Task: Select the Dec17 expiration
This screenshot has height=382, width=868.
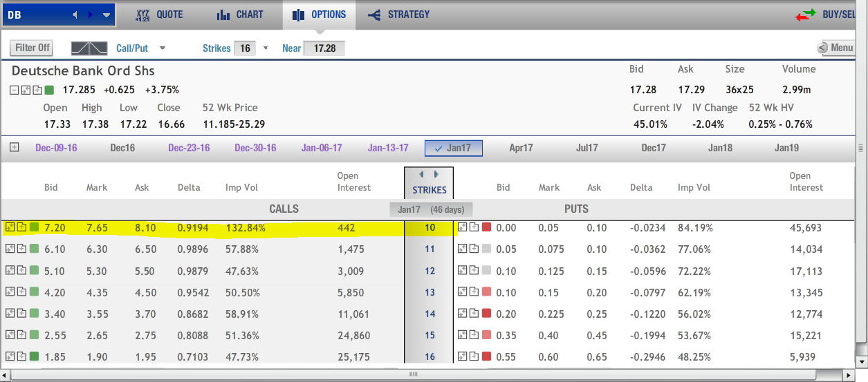Action: pos(653,148)
